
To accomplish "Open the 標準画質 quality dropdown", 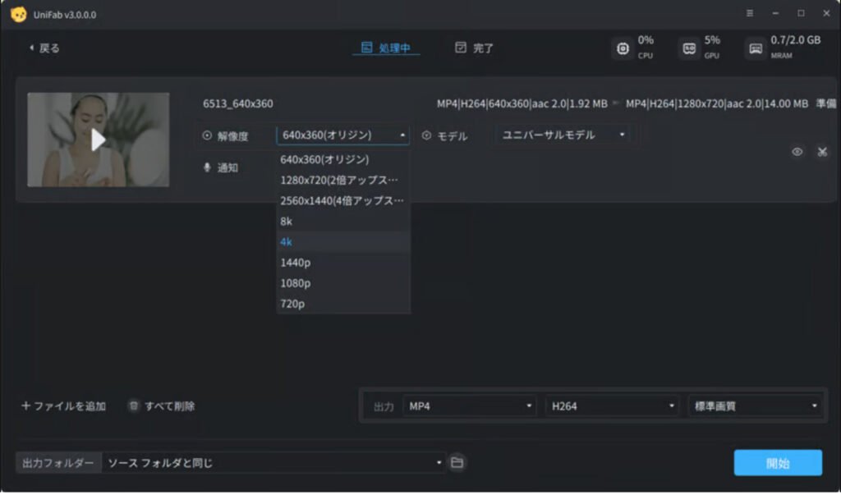I will pos(753,405).
